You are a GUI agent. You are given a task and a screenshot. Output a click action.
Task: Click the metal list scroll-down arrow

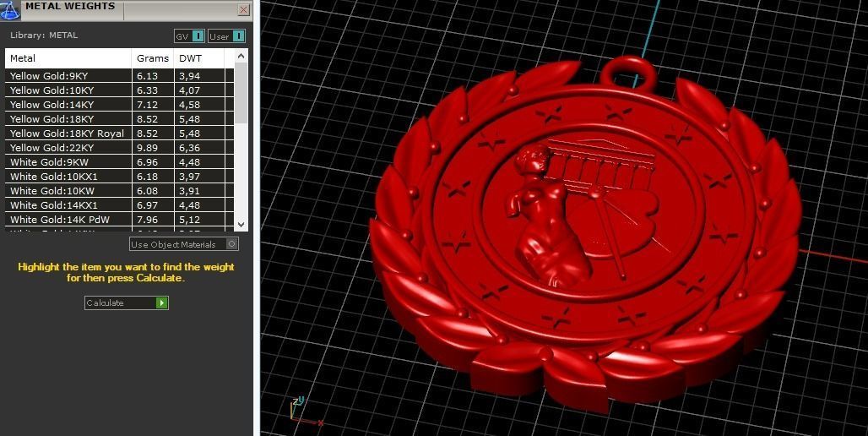[x=241, y=225]
